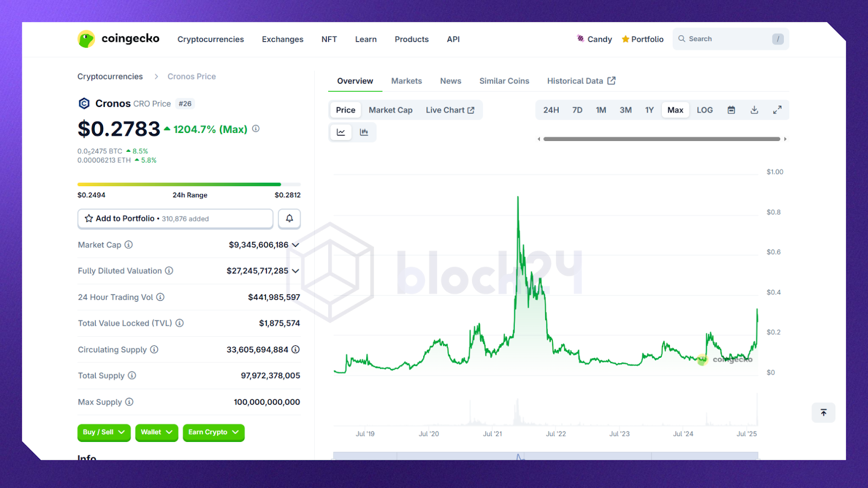
Task: Click into the Search field
Action: click(x=730, y=39)
